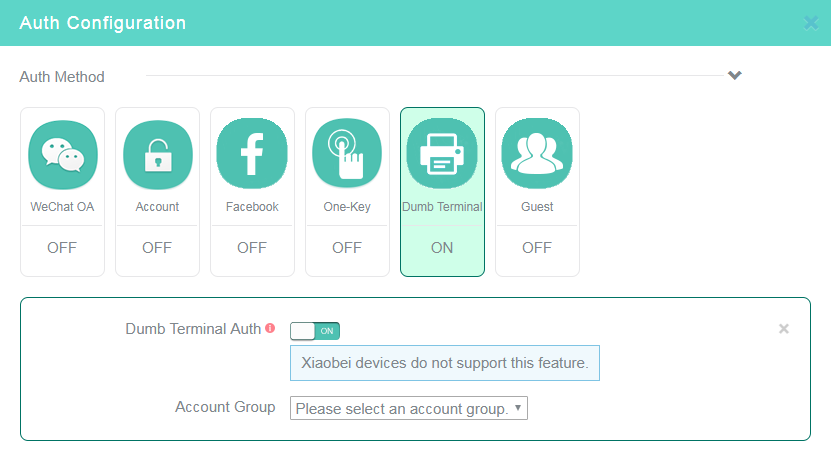Click the Account OFF status text
This screenshot has width=831, height=450.
pyautogui.click(x=157, y=248)
